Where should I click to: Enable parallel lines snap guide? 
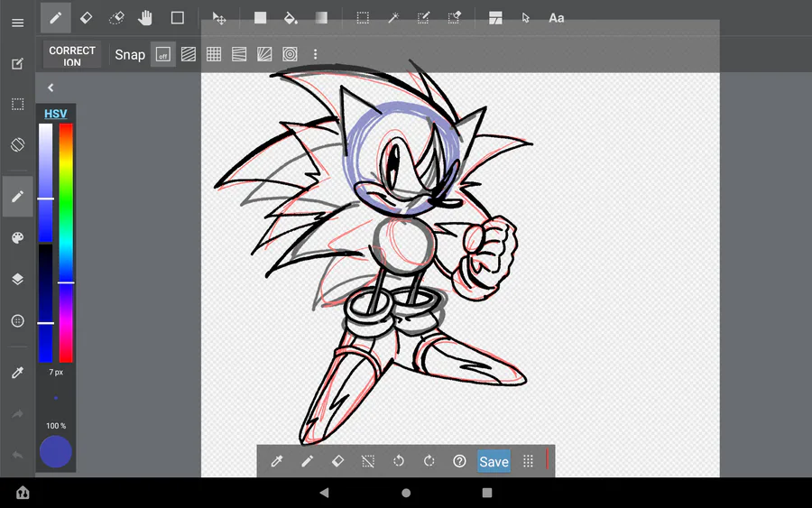point(189,54)
